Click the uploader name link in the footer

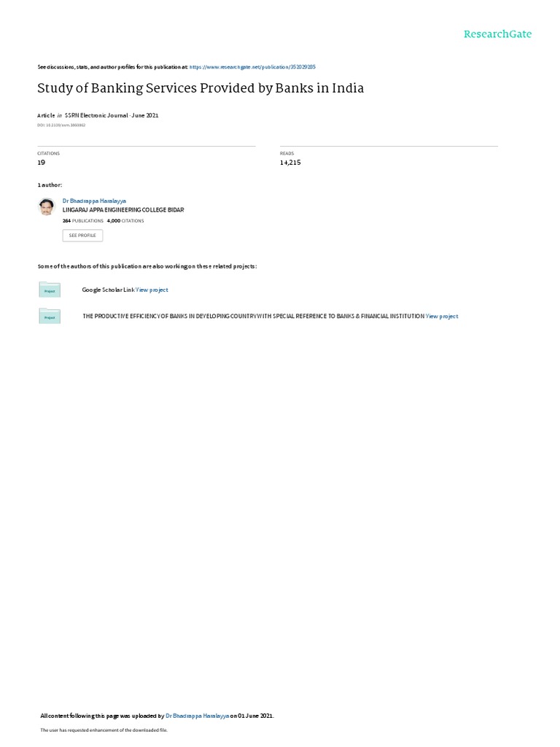tap(197, 716)
